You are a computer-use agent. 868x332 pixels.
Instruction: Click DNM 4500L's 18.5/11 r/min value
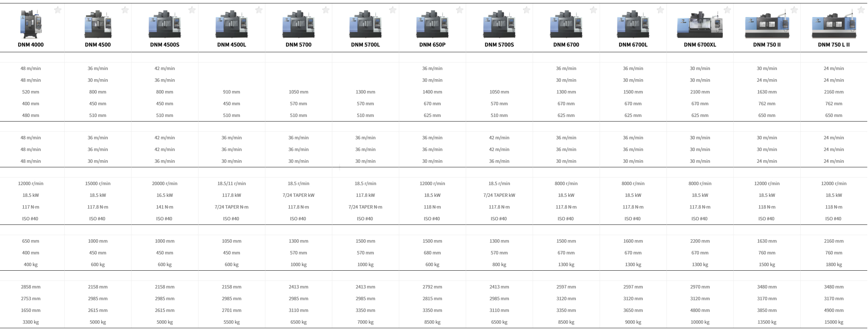pos(232,184)
